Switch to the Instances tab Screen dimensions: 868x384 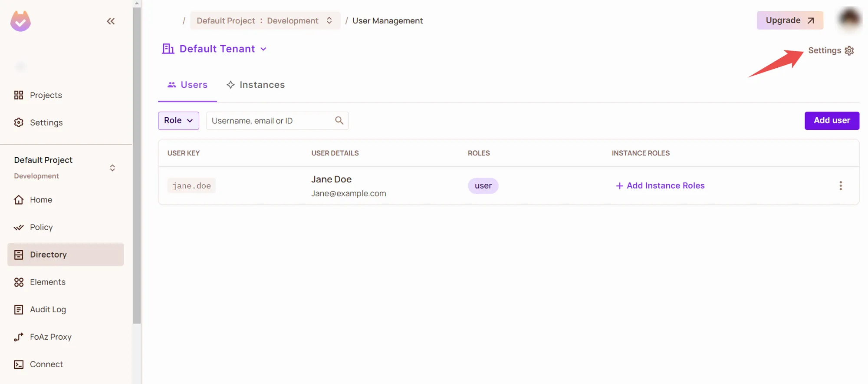(256, 85)
